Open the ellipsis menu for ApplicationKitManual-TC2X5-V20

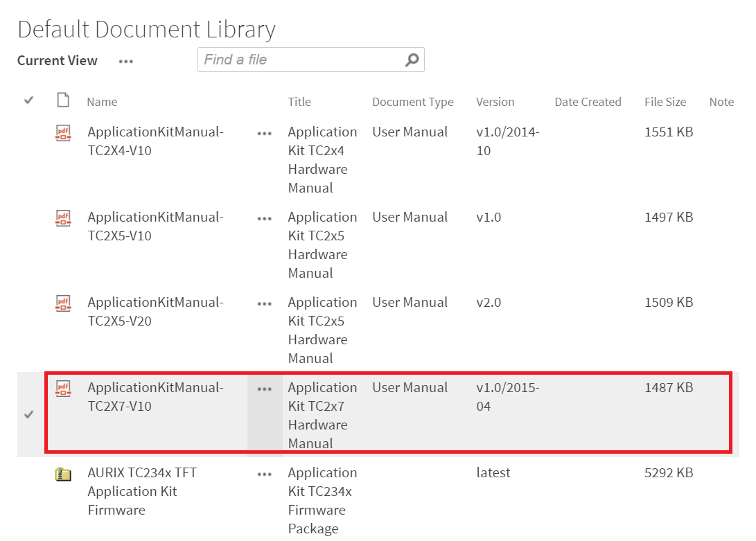click(264, 304)
